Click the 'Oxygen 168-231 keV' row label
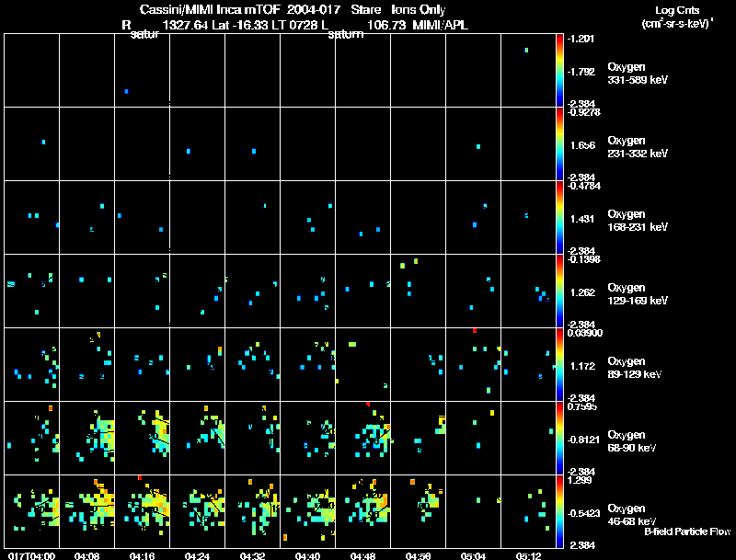Screen dimensions: 736x560 pos(638,221)
